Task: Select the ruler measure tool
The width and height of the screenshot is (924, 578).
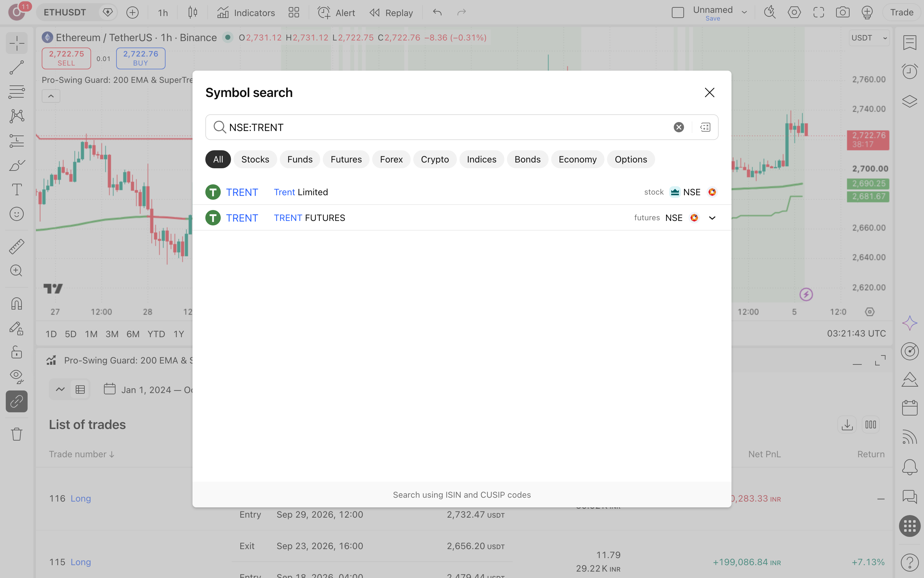Action: point(17,247)
